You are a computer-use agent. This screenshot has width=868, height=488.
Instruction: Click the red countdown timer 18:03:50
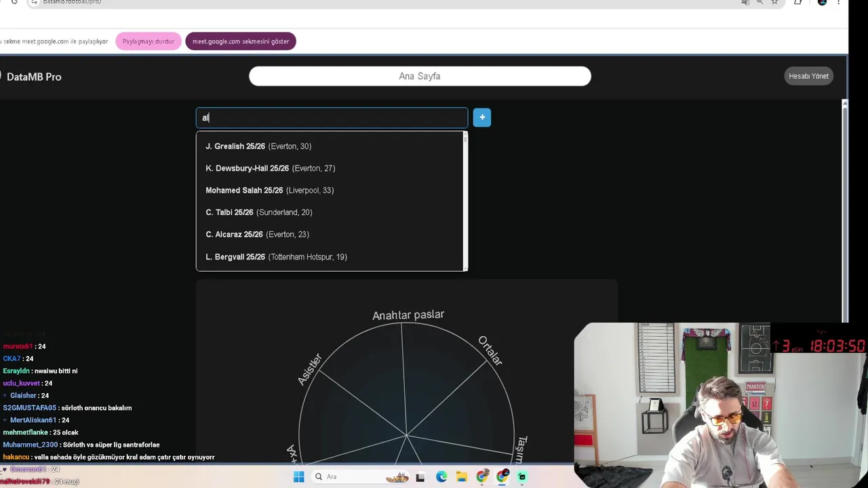pos(837,346)
